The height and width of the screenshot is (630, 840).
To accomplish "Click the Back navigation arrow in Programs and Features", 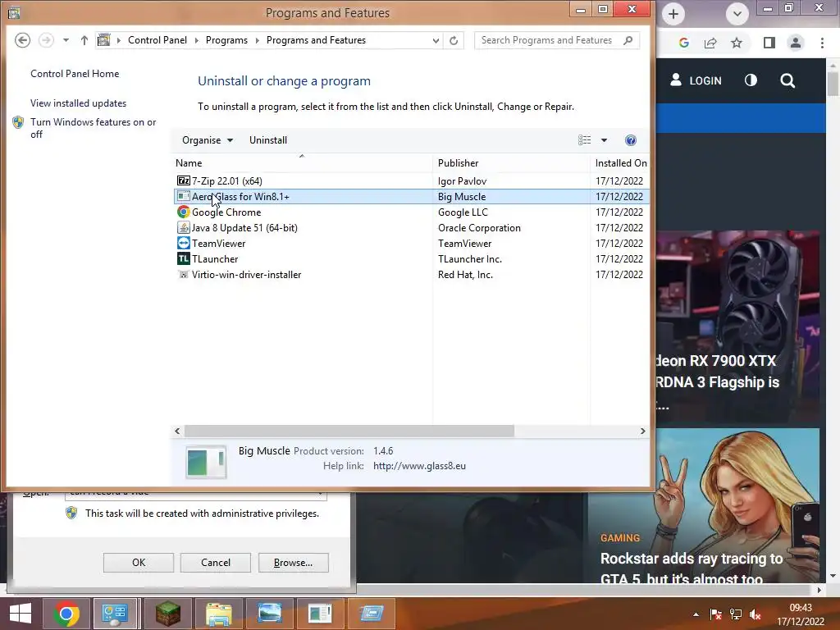I will coord(22,40).
